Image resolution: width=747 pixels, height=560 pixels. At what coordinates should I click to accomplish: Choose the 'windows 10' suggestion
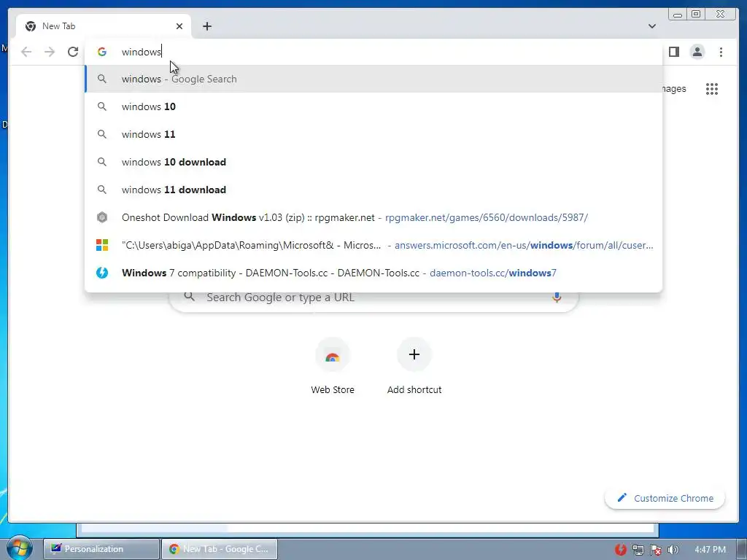pyautogui.click(x=373, y=106)
